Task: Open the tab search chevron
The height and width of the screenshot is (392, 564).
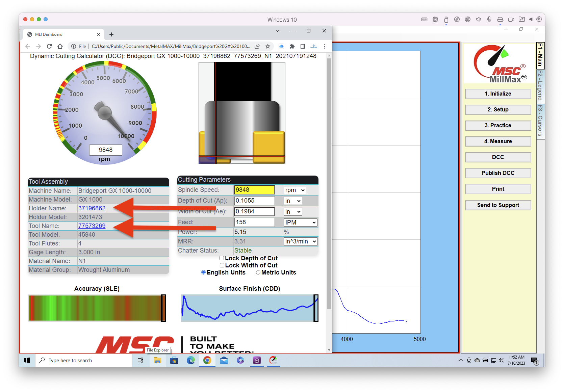Action: pyautogui.click(x=278, y=31)
